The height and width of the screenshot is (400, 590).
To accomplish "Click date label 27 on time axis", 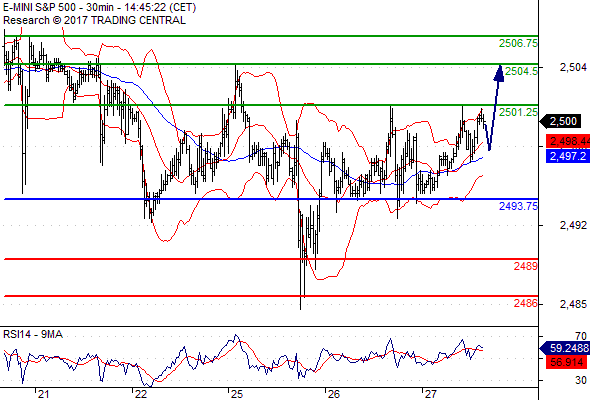I will pos(430,394).
